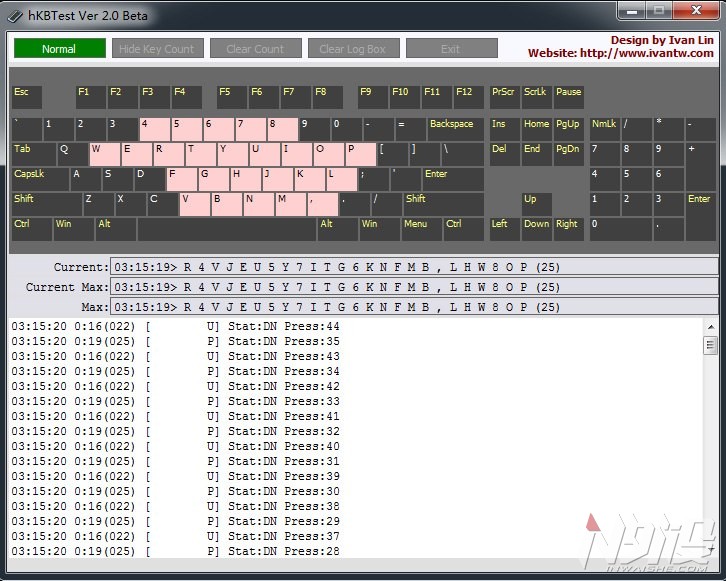Click the Pause key tile
This screenshot has height=581, width=726.
coord(569,97)
